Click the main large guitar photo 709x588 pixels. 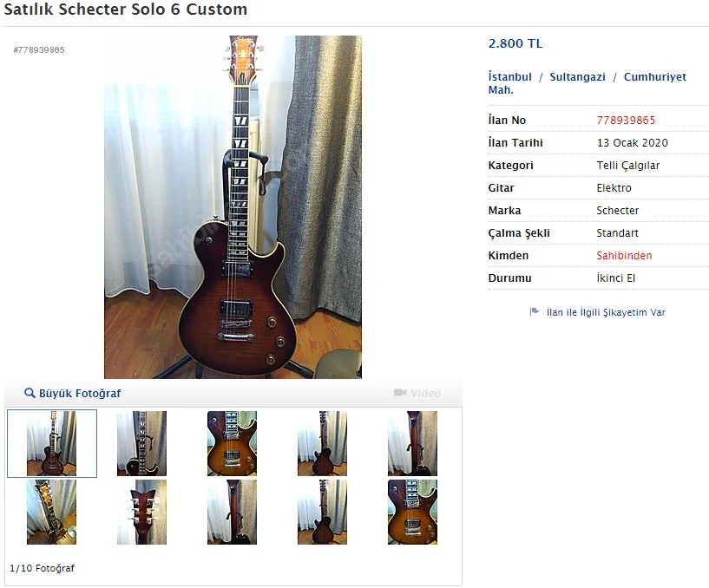point(233,207)
